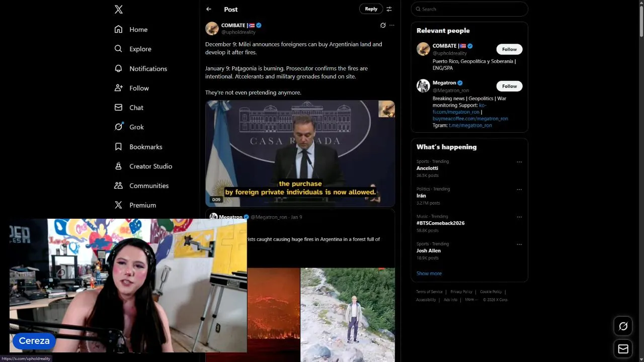Open the Premium X icon
644x362 pixels.
(x=118, y=205)
